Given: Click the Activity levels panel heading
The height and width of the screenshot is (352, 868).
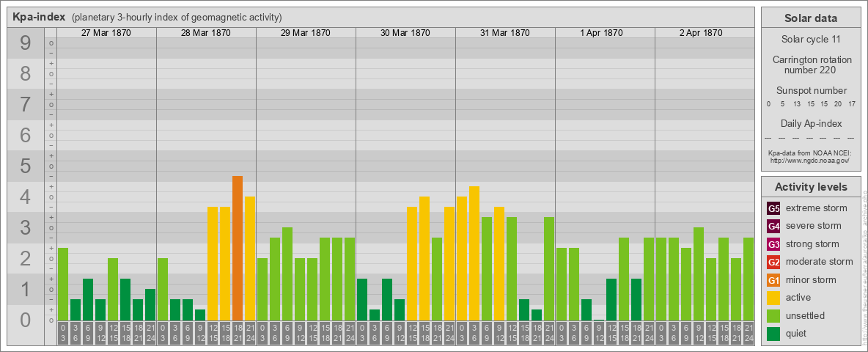Looking at the screenshot, I should tap(811, 187).
